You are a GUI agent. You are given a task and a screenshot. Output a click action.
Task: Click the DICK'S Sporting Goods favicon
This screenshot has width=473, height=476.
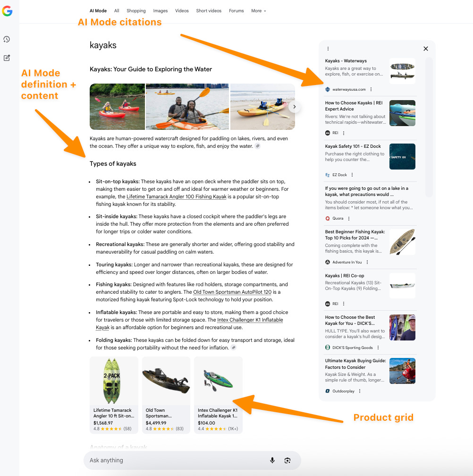[x=327, y=348]
